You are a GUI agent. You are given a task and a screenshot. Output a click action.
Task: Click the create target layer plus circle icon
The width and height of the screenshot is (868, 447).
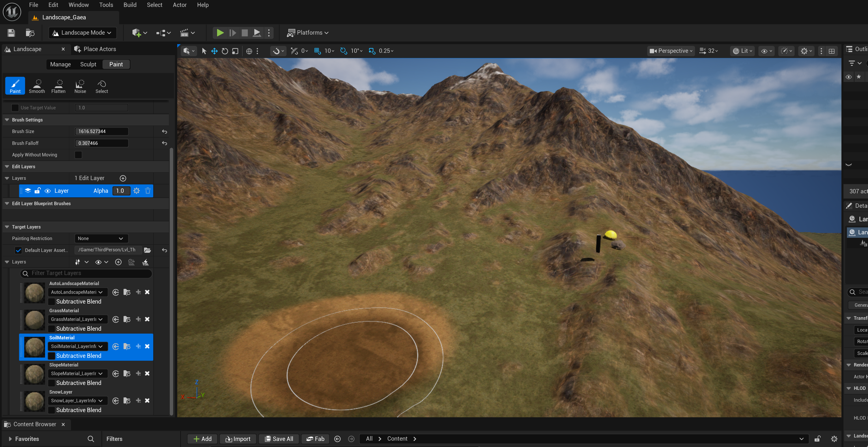coord(118,262)
